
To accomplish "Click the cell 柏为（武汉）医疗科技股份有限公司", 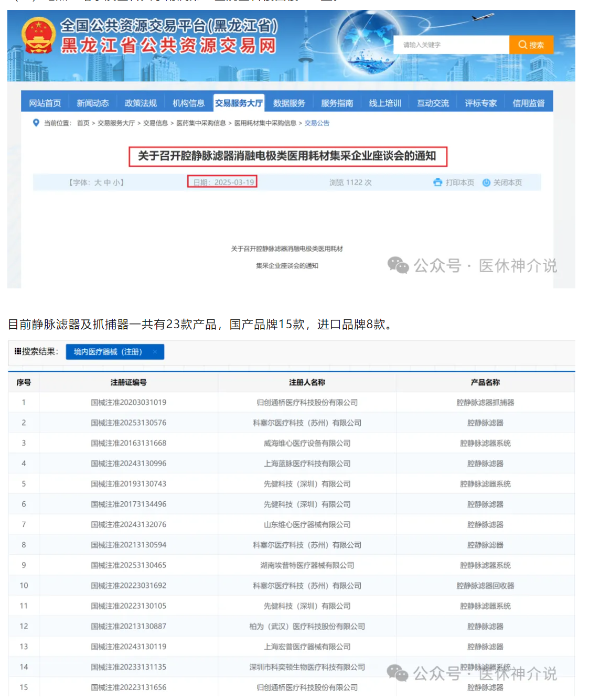I will (x=307, y=627).
